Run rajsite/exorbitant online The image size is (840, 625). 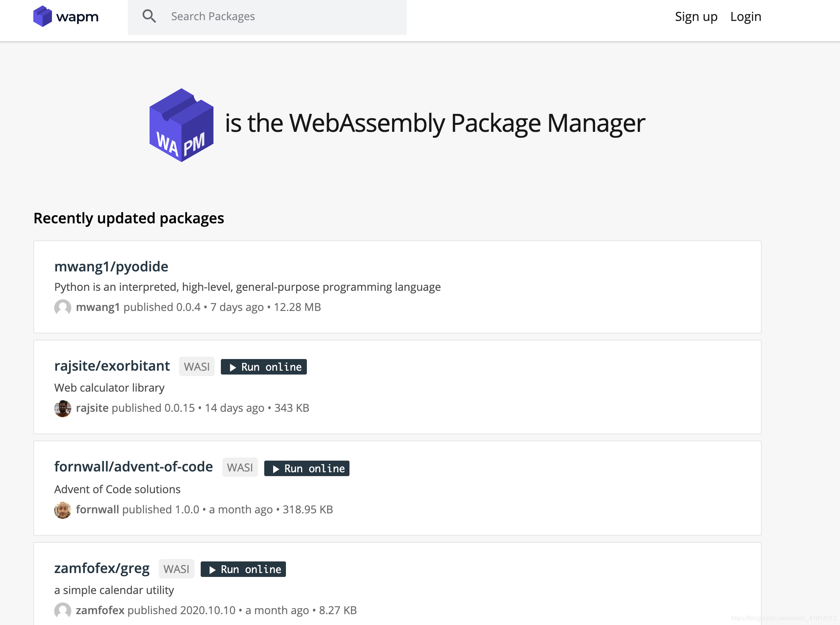coord(264,367)
